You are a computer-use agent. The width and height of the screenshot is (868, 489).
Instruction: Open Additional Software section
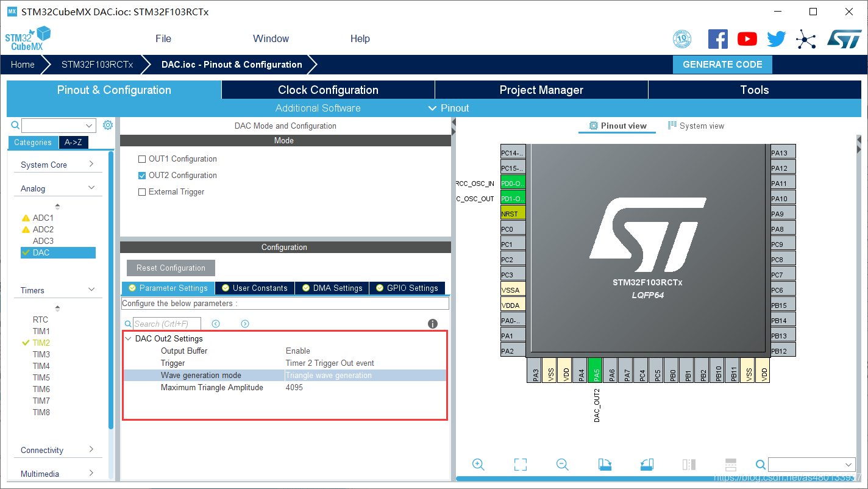click(318, 108)
